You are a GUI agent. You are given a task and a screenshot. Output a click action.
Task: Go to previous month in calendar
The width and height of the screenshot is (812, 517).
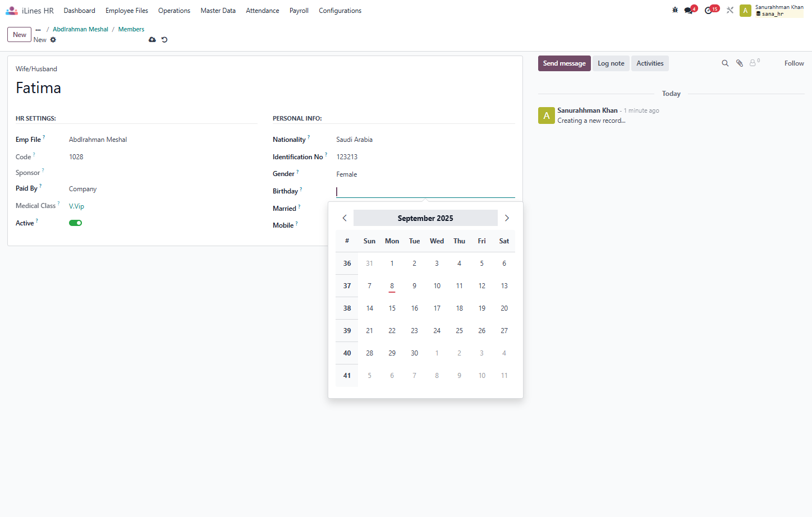click(x=345, y=218)
